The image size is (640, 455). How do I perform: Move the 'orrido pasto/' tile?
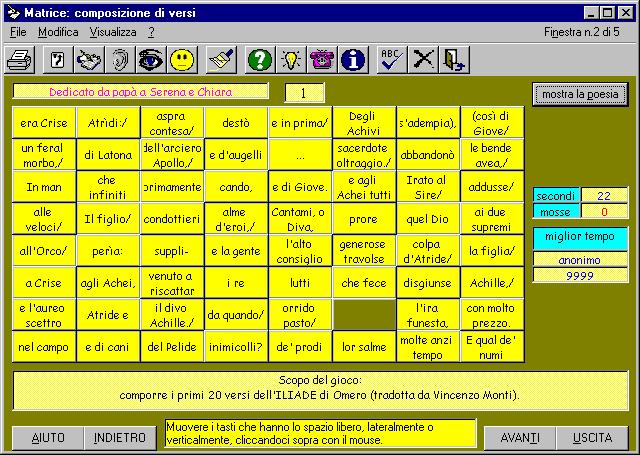click(300, 315)
